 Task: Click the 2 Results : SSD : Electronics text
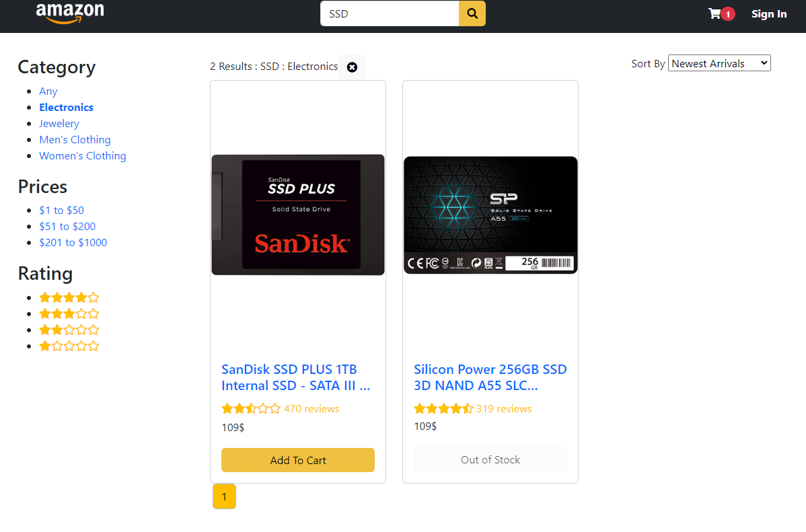[x=273, y=67]
